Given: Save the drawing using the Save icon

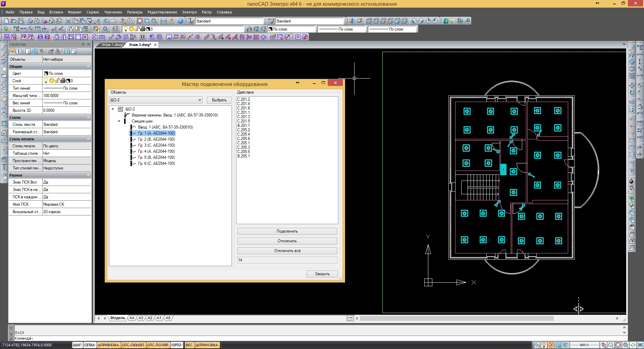Looking at the screenshot, I should point(20,20).
